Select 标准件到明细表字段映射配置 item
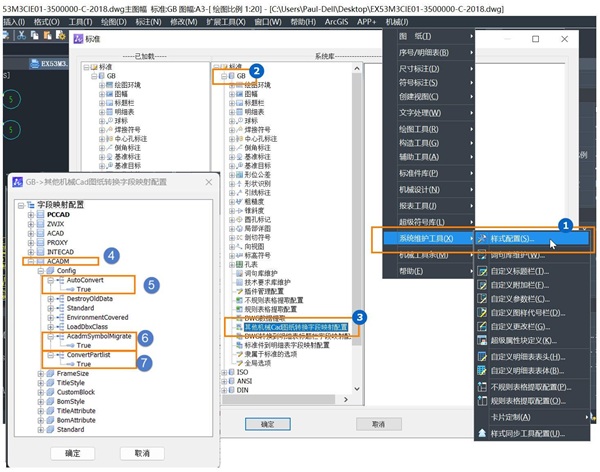 pyautogui.click(x=287, y=345)
